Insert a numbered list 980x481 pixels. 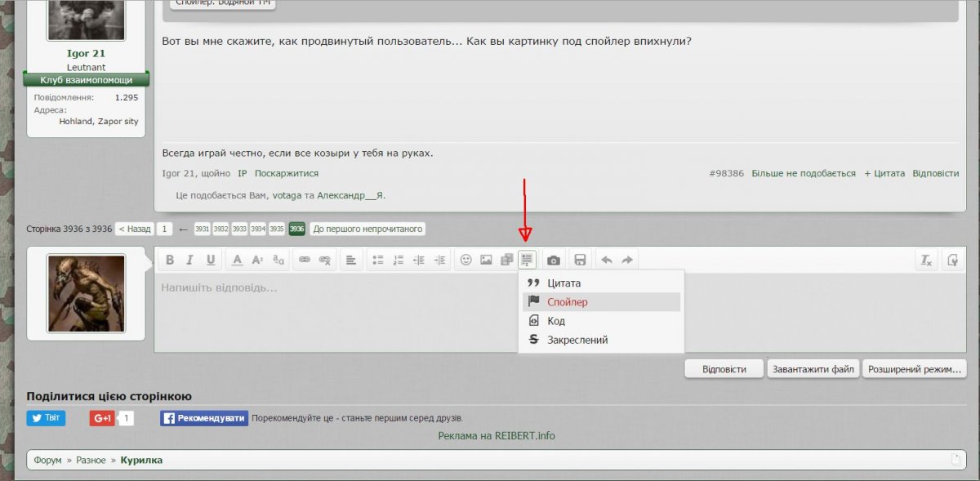[x=399, y=260]
